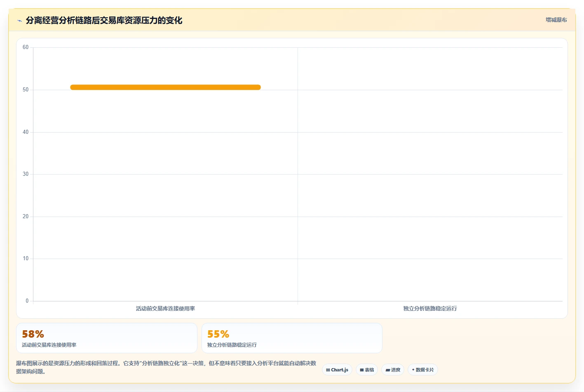
Task: Click the 55% figure in stat card
Action: click(x=218, y=334)
